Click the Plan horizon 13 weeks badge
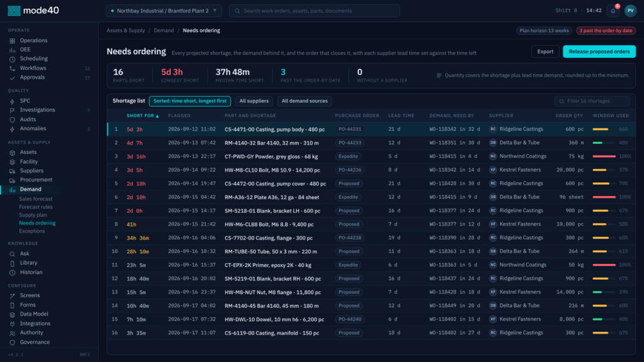 click(544, 30)
